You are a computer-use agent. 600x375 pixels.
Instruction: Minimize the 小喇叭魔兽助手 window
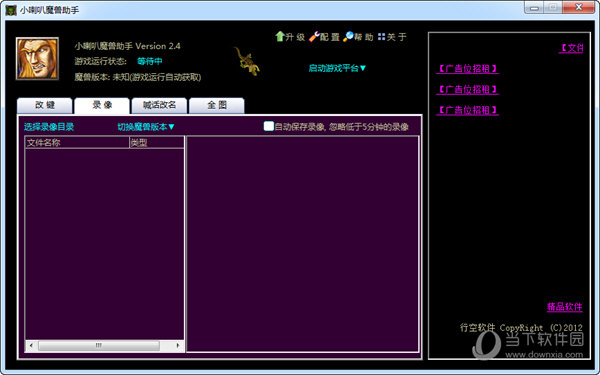pos(535,8)
